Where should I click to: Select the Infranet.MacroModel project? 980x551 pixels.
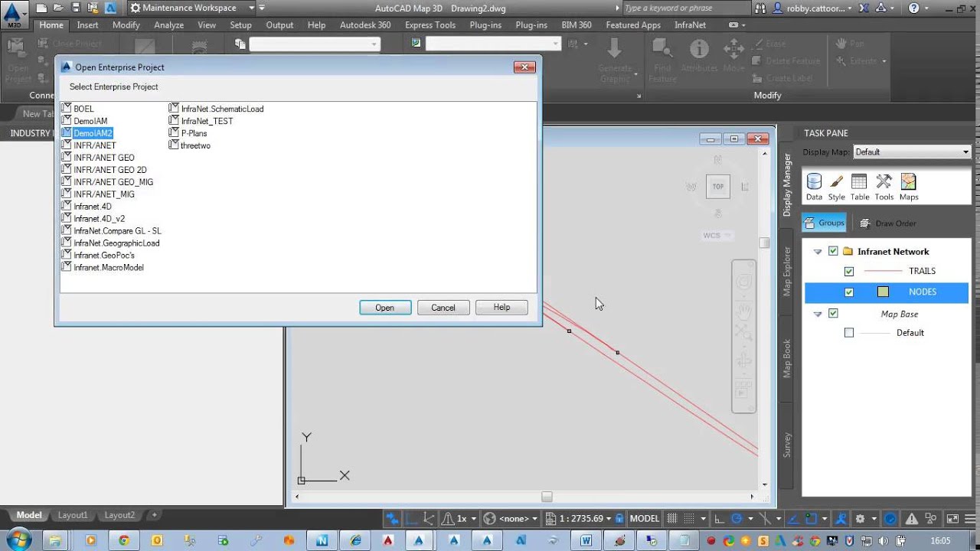109,268
